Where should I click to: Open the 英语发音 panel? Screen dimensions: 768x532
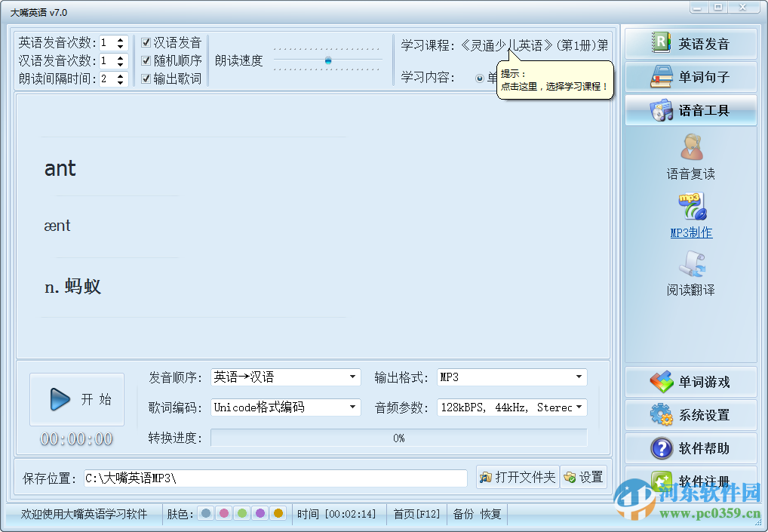(x=690, y=44)
